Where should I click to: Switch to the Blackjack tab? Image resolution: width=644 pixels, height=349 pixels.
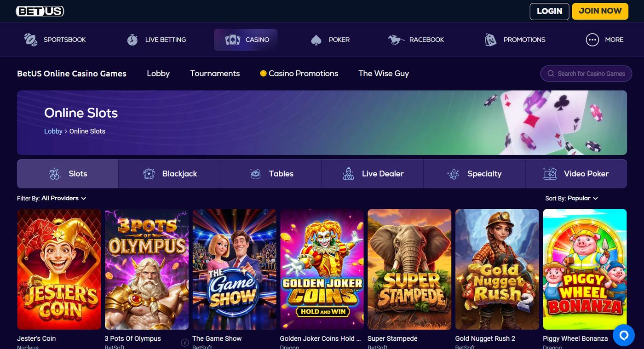(x=169, y=174)
